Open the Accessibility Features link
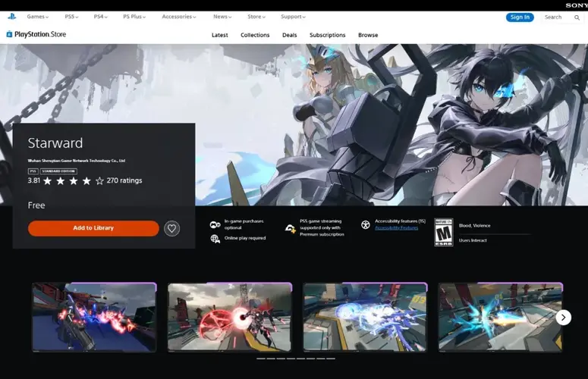The image size is (588, 379). (396, 227)
